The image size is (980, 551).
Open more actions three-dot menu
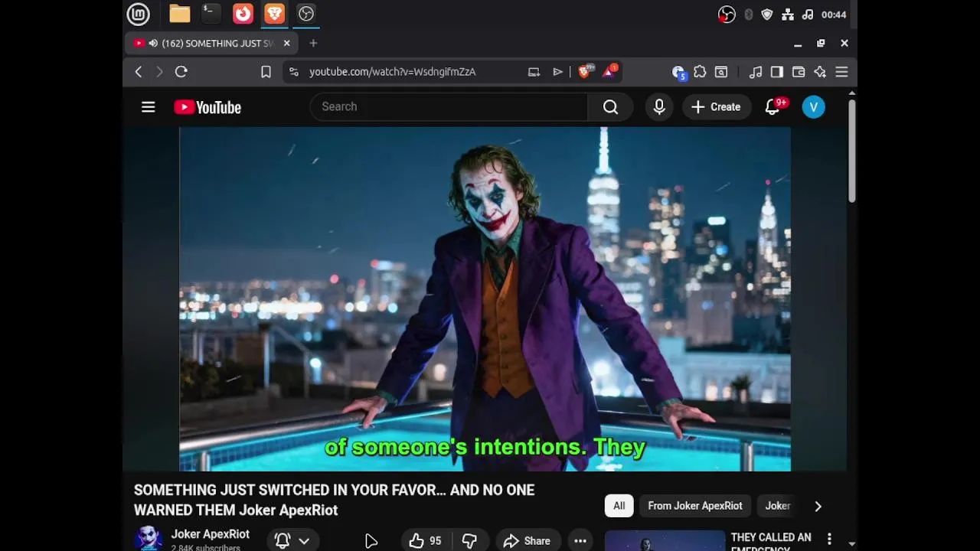[x=580, y=541]
